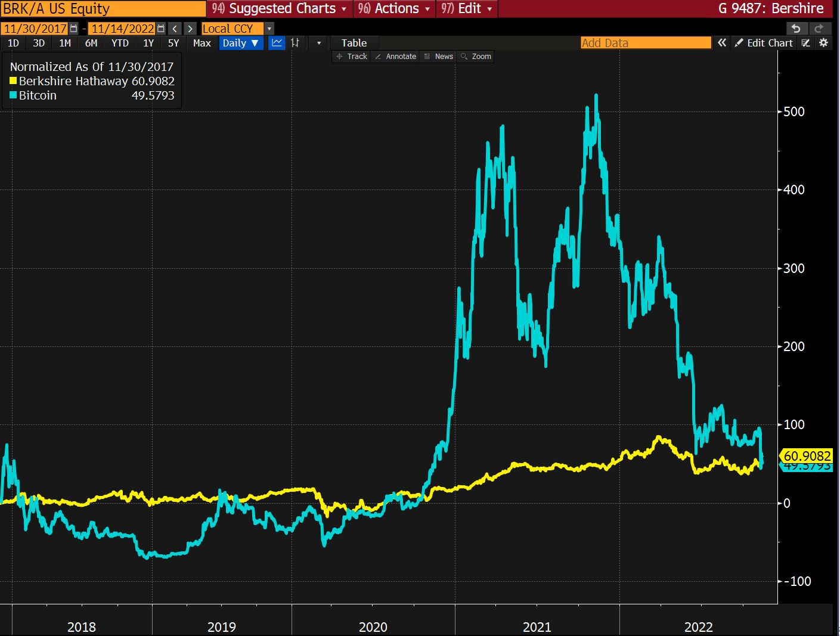Viewport: 840px width, 636px height.
Task: Click the Edit Chart button
Action: click(x=764, y=43)
